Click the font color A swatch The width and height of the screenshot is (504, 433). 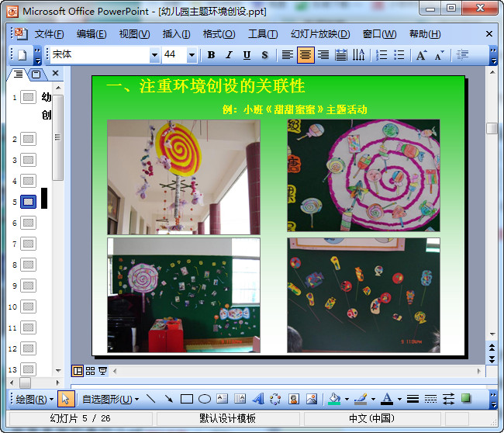coord(387,399)
